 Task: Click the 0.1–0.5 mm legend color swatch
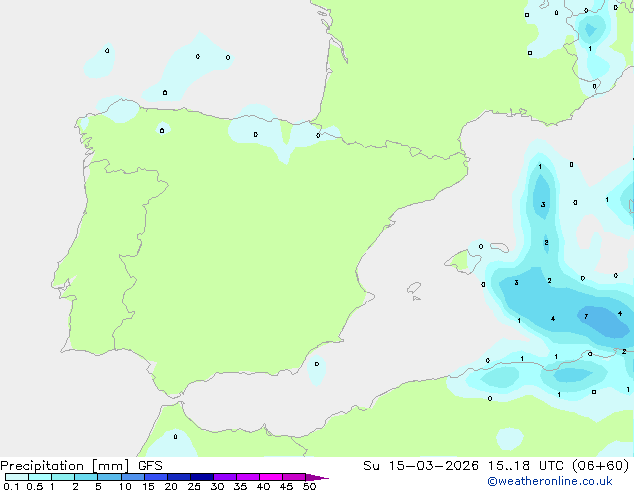coord(17,477)
